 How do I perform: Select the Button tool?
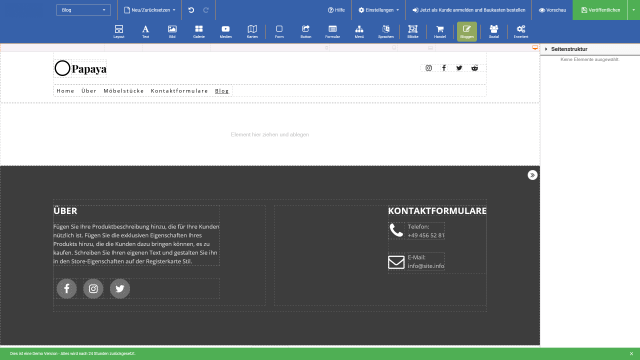point(306,31)
